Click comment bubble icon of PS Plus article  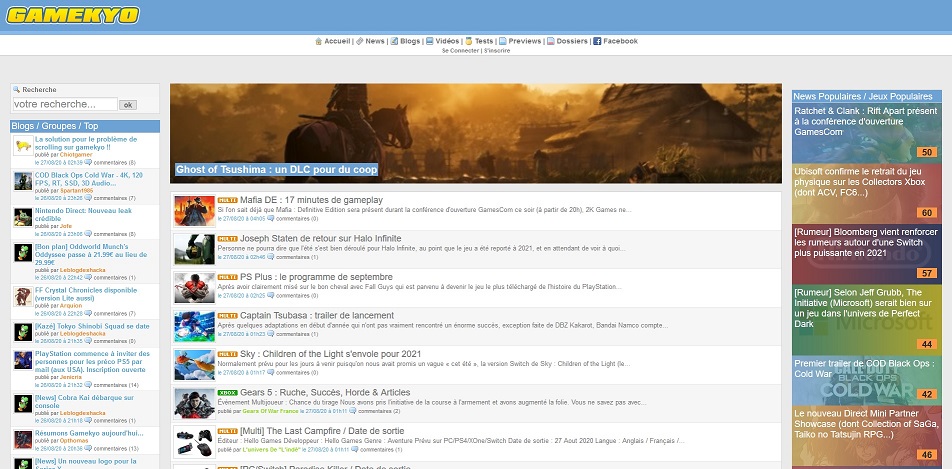coord(271,296)
